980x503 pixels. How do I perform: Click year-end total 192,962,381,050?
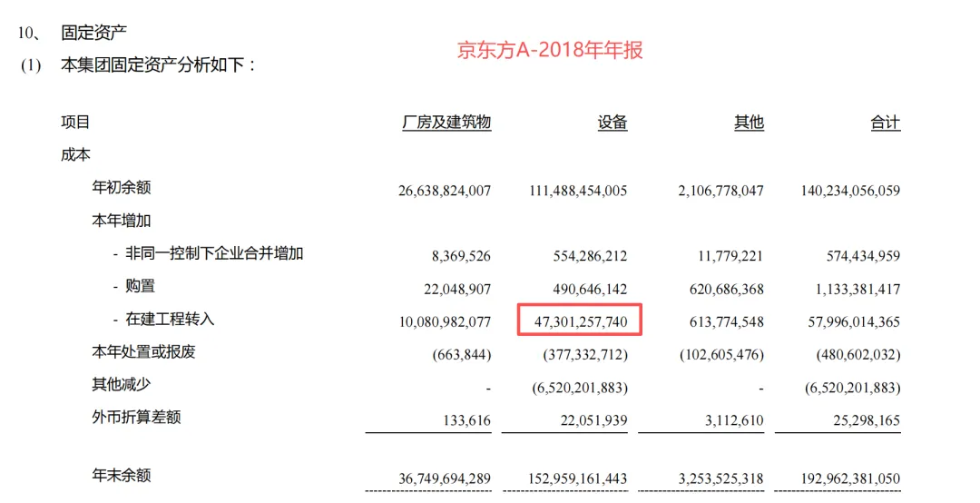click(850, 478)
